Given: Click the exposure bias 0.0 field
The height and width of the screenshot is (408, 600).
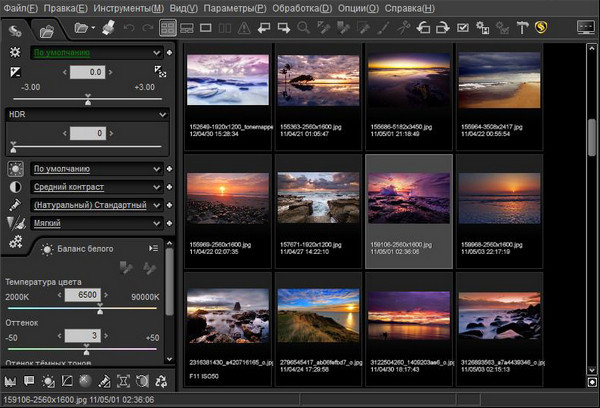Looking at the screenshot, I should coord(87,72).
